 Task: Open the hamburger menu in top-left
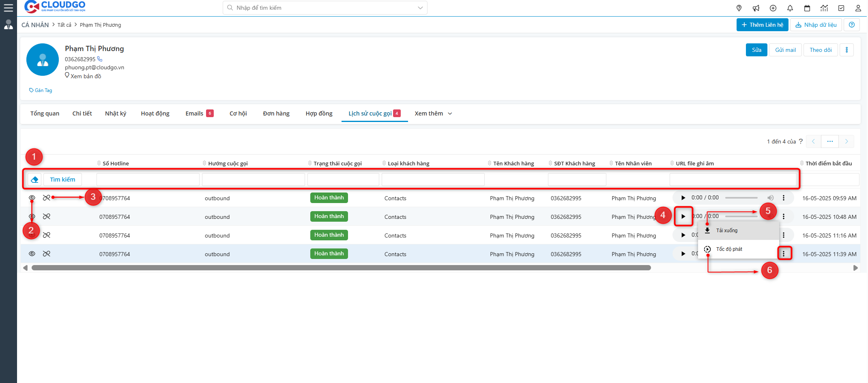(x=8, y=8)
